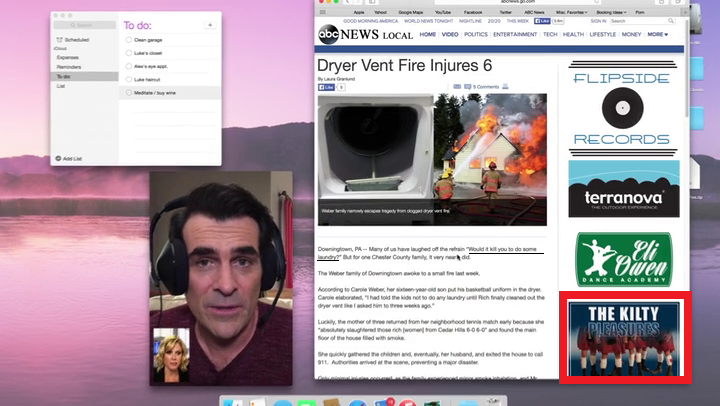The image size is (720, 406).
Task: Click Add List in Reminders window
Action: pyautogui.click(x=69, y=158)
